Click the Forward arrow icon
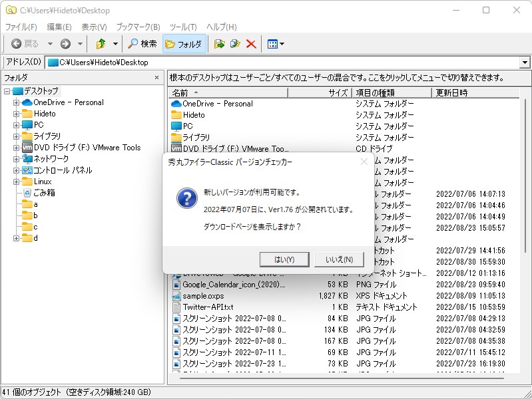The image size is (532, 399). 65,44
